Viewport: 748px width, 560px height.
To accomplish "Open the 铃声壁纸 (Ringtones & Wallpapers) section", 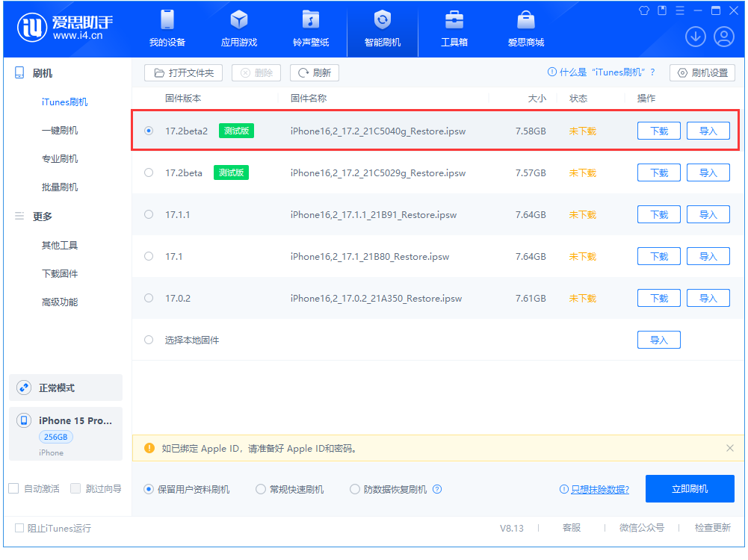I will point(310,30).
